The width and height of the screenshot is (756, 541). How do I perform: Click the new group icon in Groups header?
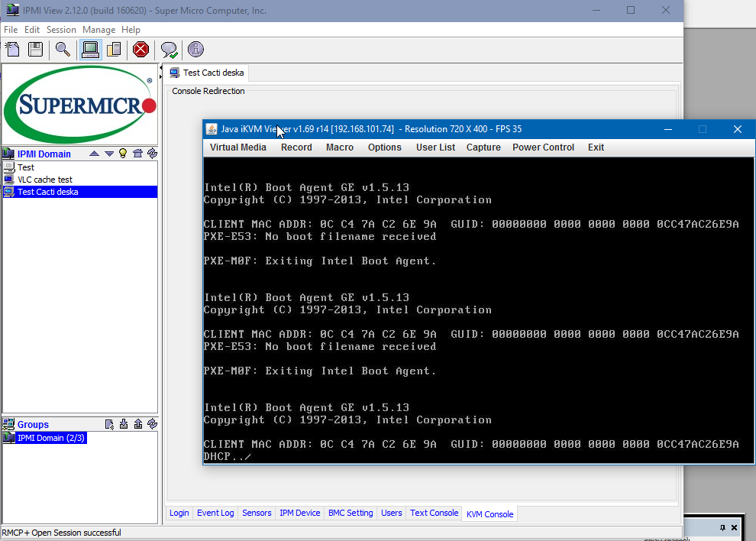point(109,424)
